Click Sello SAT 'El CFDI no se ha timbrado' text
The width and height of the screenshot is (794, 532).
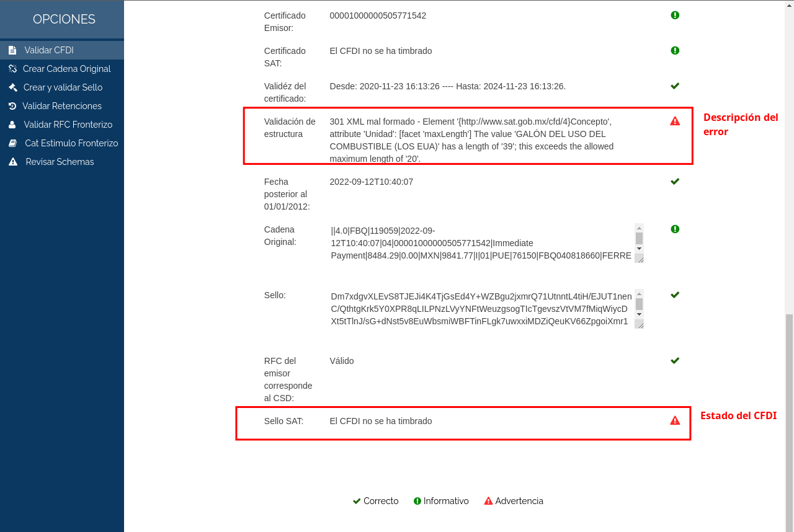coord(381,421)
